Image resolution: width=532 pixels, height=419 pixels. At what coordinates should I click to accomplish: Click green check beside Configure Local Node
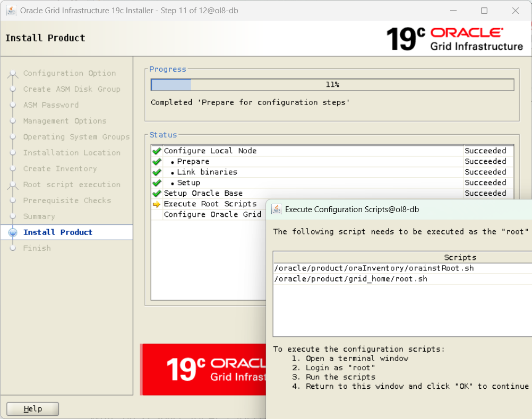[157, 151]
